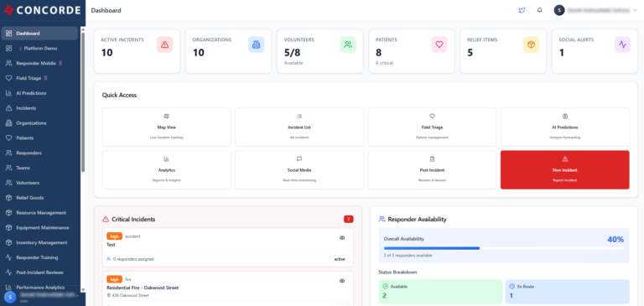Image resolution: width=644 pixels, height=306 pixels.
Task: Open the notifications bell icon
Action: 540,10
